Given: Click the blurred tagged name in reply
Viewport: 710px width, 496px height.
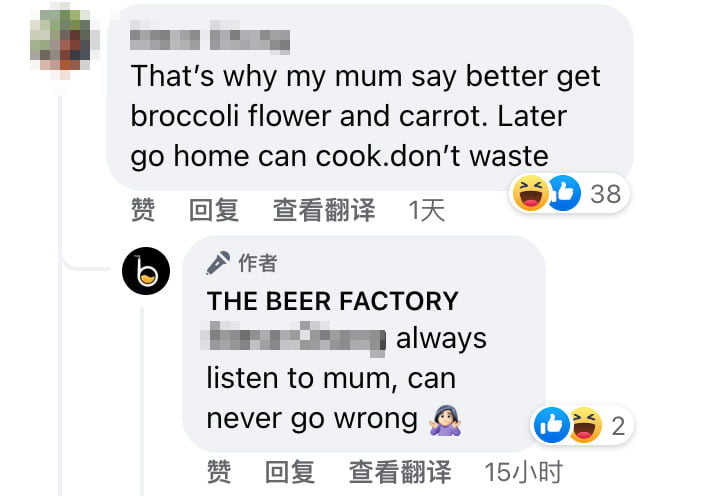Looking at the screenshot, I should coord(293,339).
